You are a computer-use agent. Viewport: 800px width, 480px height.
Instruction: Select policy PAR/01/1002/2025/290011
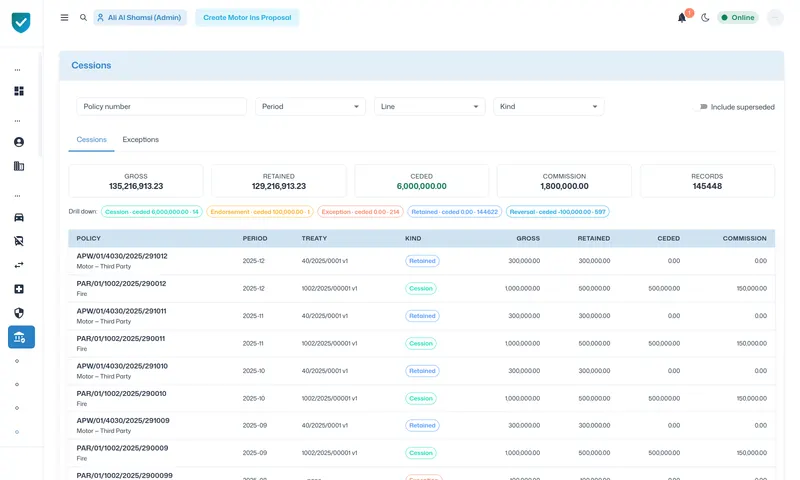[x=121, y=339]
